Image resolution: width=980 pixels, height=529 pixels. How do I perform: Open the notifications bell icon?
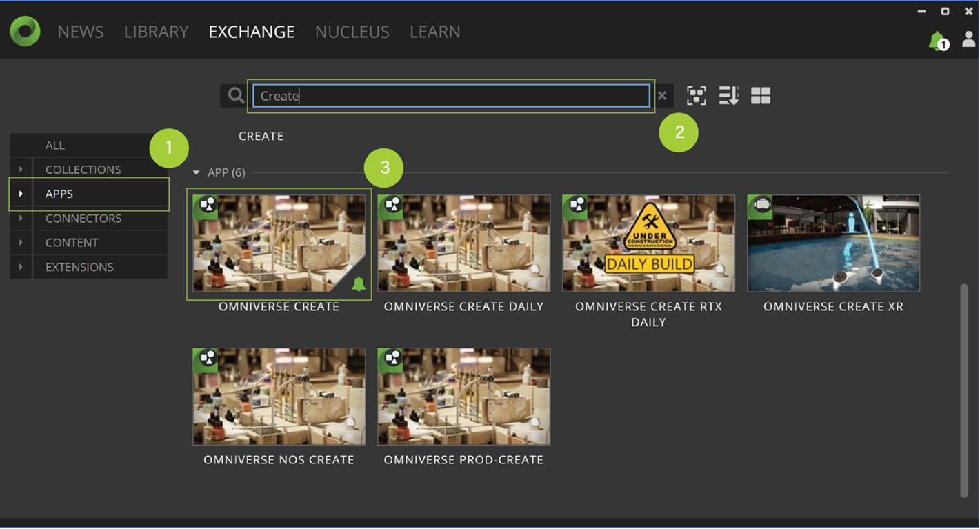pyautogui.click(x=938, y=41)
